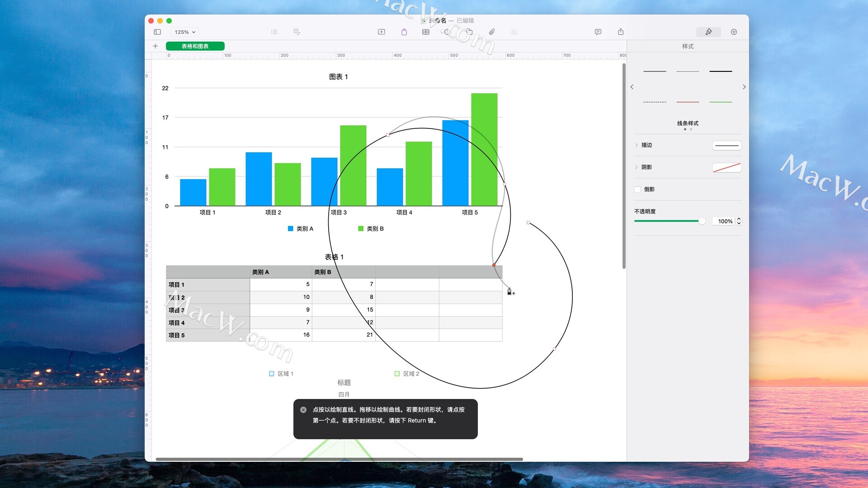Choose the red line style preset
This screenshot has width=868, height=488.
click(x=688, y=102)
